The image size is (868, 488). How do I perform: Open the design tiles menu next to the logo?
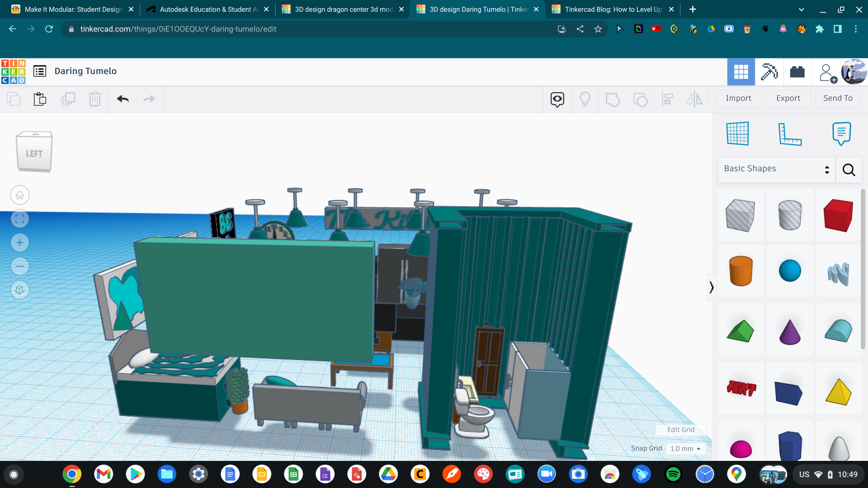tap(40, 71)
